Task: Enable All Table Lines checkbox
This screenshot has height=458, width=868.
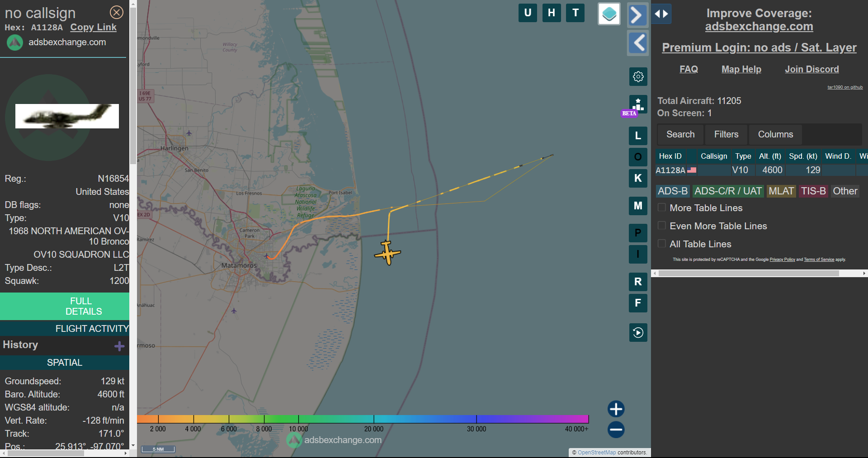Action: (x=662, y=244)
